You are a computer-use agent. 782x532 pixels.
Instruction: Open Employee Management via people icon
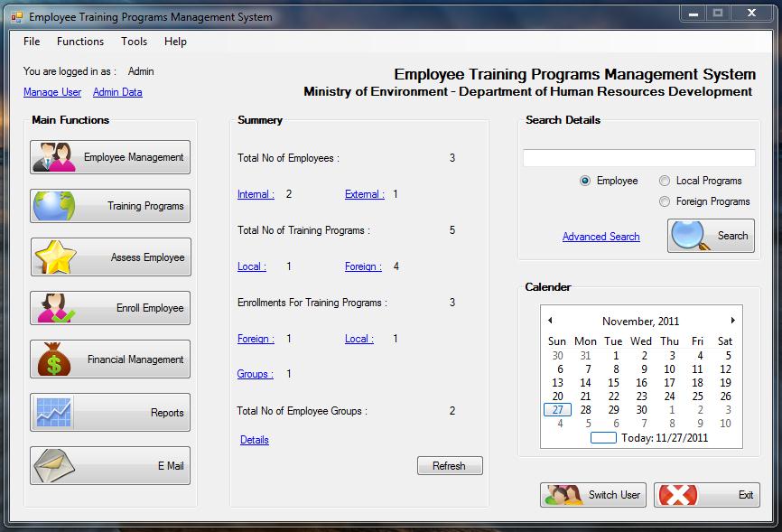point(54,157)
